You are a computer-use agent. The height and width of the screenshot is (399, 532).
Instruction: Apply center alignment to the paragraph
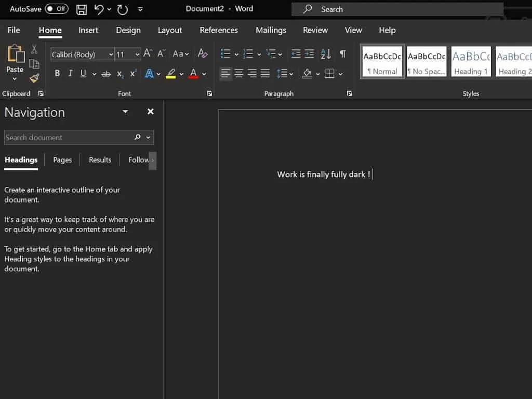pyautogui.click(x=238, y=73)
